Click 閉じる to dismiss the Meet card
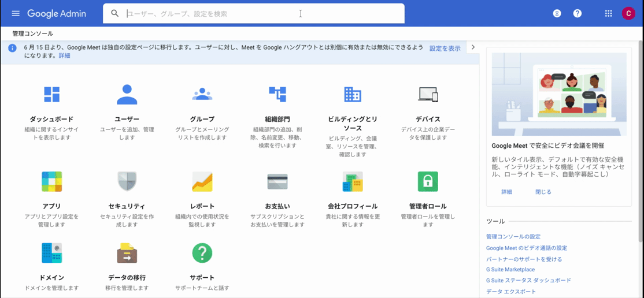 click(543, 192)
